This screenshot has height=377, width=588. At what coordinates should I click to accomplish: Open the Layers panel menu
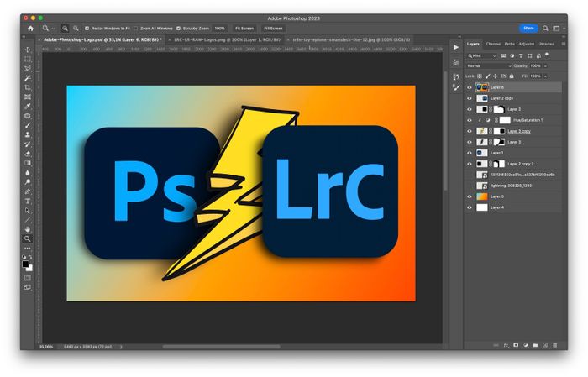tap(564, 44)
